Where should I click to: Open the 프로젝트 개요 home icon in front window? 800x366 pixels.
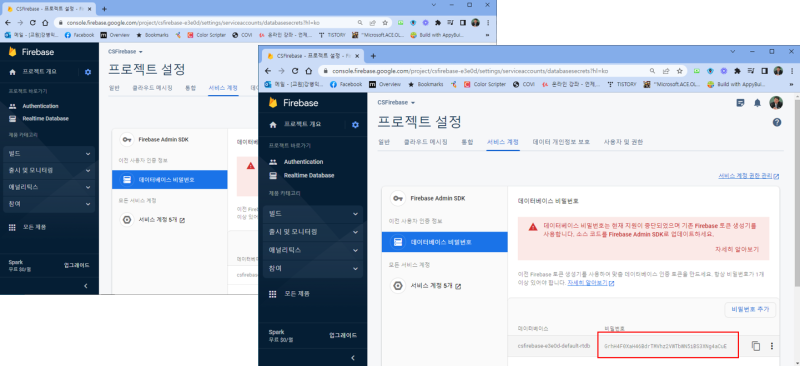pyautogui.click(x=273, y=125)
